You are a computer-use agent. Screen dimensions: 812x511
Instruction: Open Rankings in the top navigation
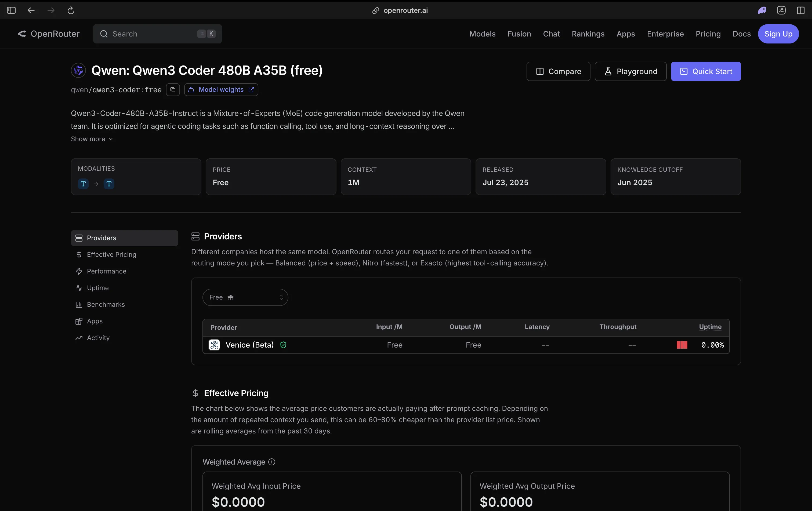(588, 34)
